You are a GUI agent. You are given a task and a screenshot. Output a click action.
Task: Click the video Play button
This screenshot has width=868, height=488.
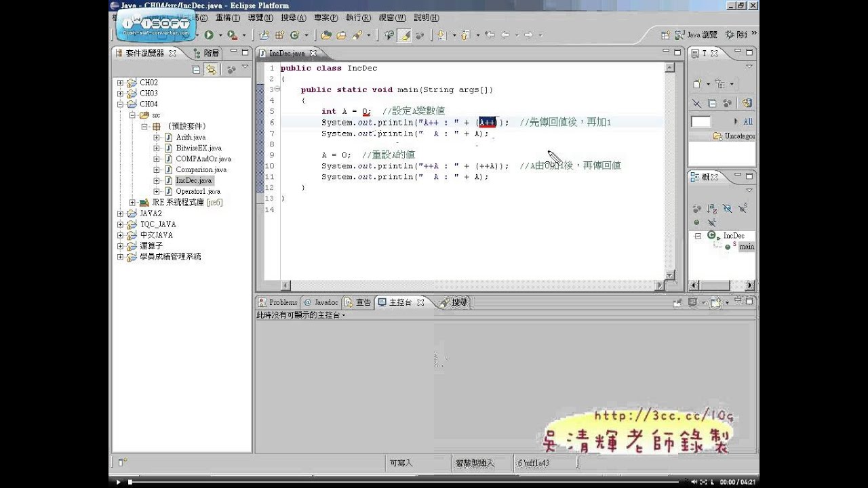point(118,482)
